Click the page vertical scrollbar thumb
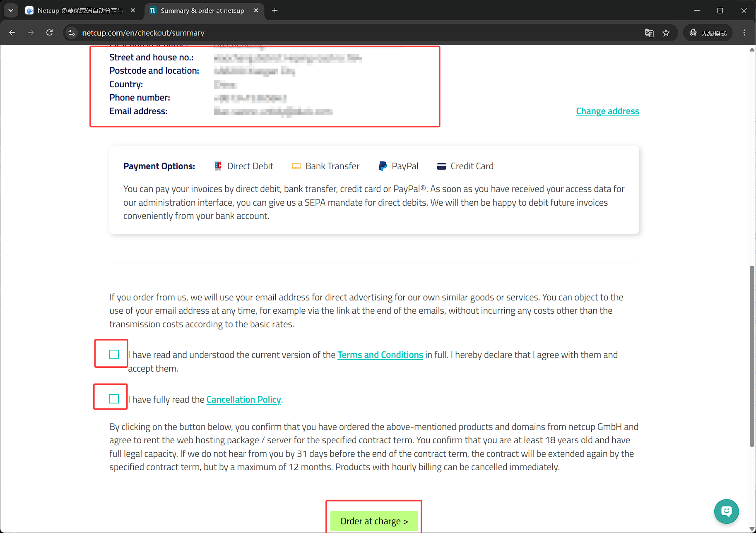The width and height of the screenshot is (756, 533). pyautogui.click(x=752, y=356)
